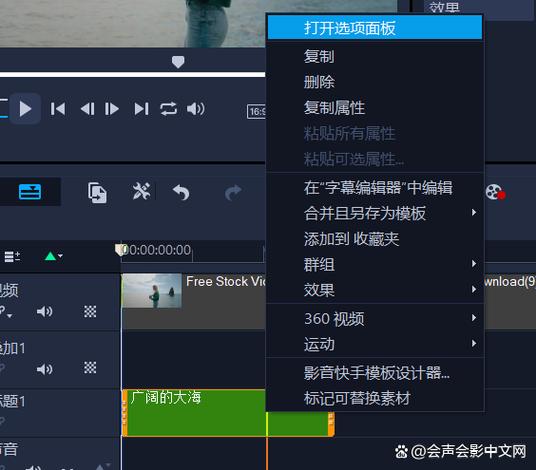The image size is (536, 470).
Task: Choose 在"字幕编辑器"中编辑 menu entry
Action: (x=375, y=187)
